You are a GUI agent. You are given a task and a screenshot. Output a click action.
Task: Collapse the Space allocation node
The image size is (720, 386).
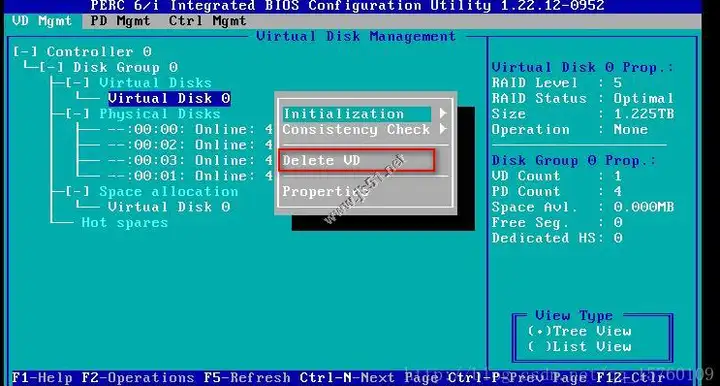(x=77, y=191)
